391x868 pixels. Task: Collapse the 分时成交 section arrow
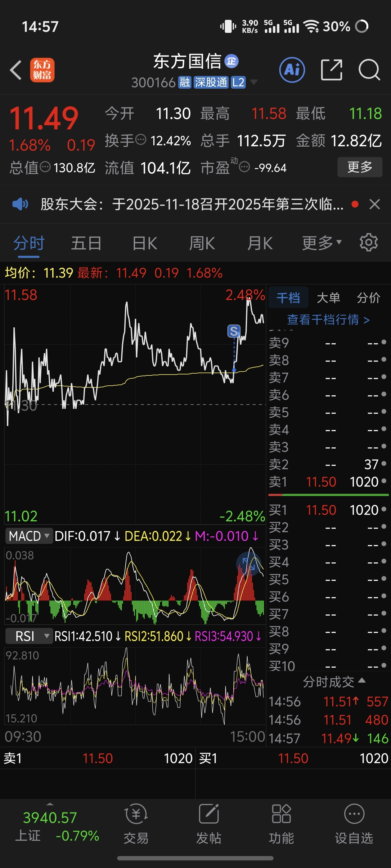tap(362, 680)
